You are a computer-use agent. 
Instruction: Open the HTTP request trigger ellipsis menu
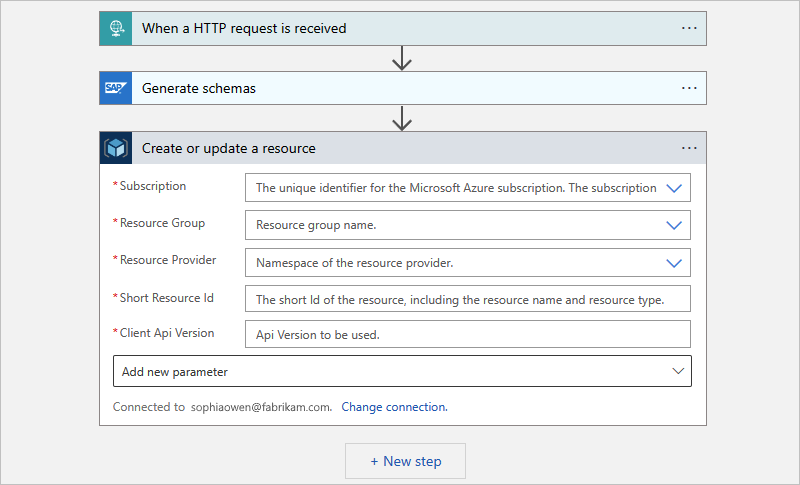[689, 28]
